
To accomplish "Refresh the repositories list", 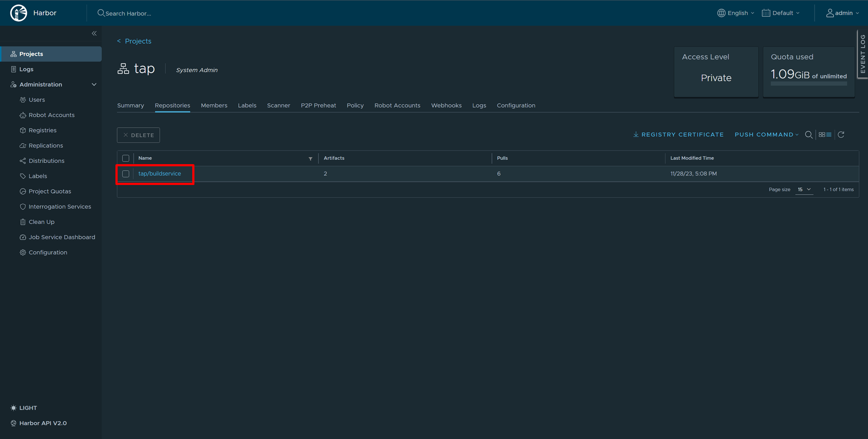I will point(841,135).
